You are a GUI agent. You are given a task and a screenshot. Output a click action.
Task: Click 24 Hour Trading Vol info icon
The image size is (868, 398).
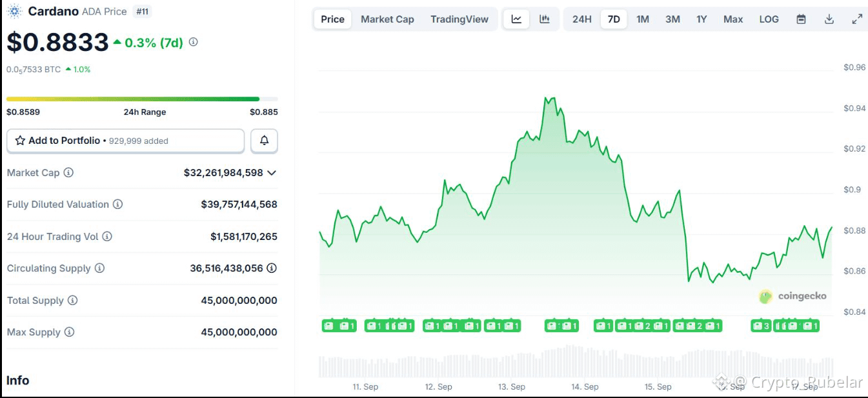tap(107, 237)
